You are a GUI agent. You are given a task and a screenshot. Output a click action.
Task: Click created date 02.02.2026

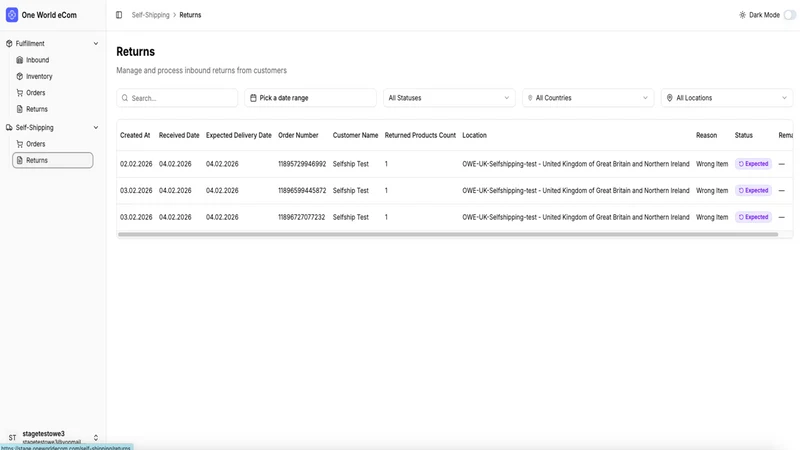(x=136, y=164)
